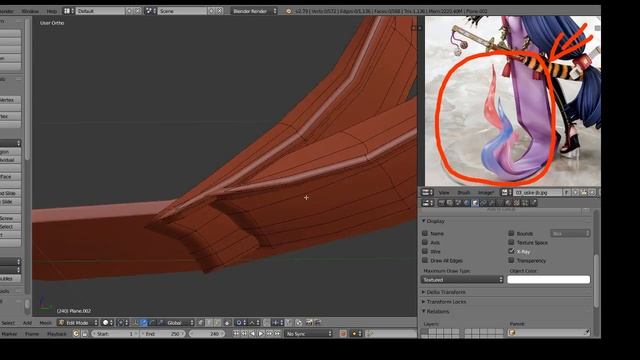This screenshot has width=640, height=360.
Task: Play the animation in reverse
Action: [252, 334]
